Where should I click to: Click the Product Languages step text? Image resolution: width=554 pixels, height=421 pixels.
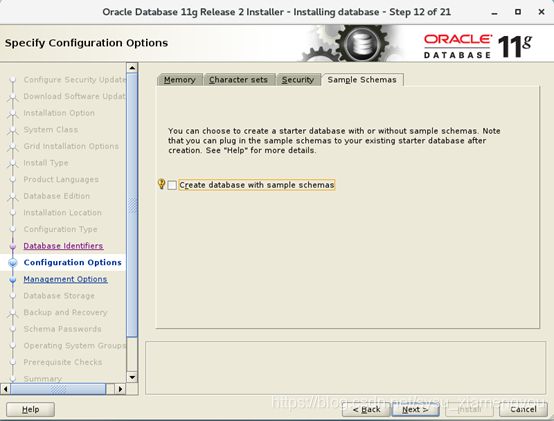[x=61, y=179]
